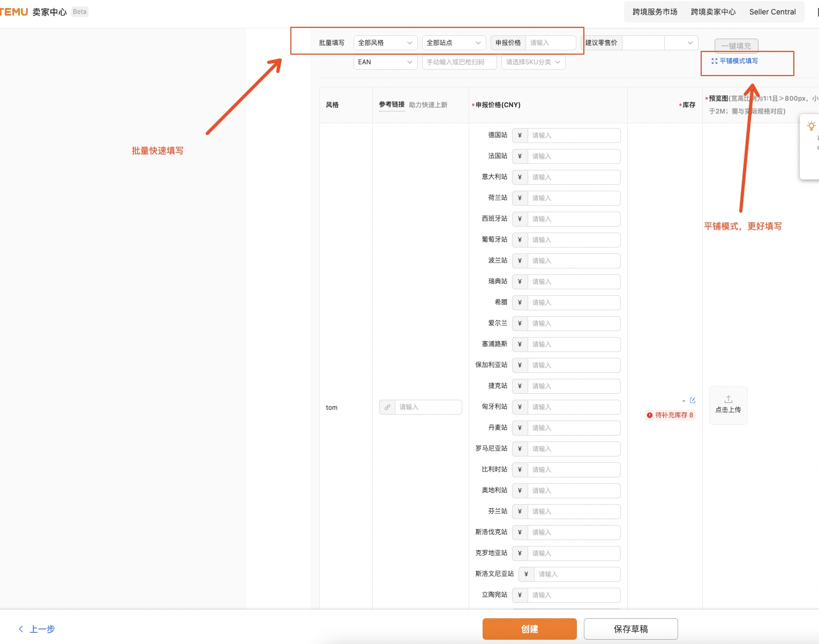Expand the EAN code type dropdown

click(385, 62)
